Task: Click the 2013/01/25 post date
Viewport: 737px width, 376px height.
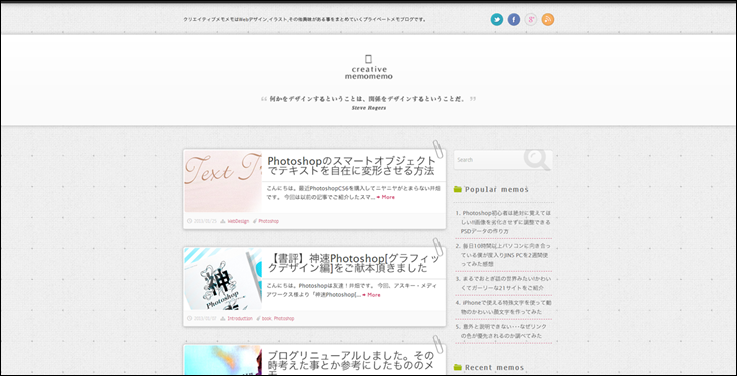Action: pos(205,221)
